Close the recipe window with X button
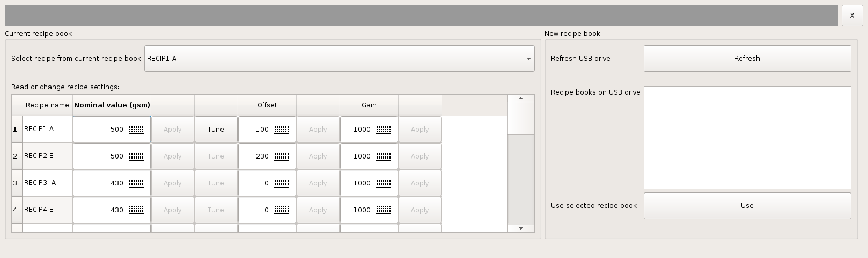 coord(852,16)
